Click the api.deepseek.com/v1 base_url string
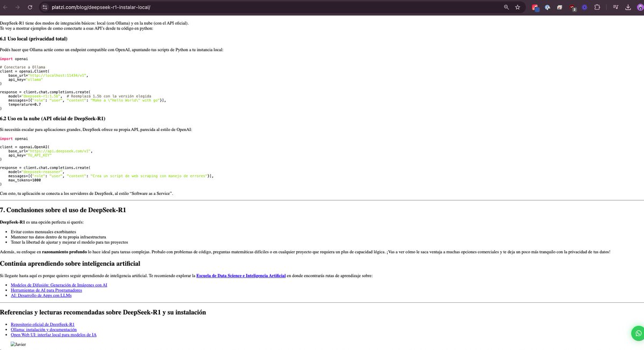 coord(60,151)
